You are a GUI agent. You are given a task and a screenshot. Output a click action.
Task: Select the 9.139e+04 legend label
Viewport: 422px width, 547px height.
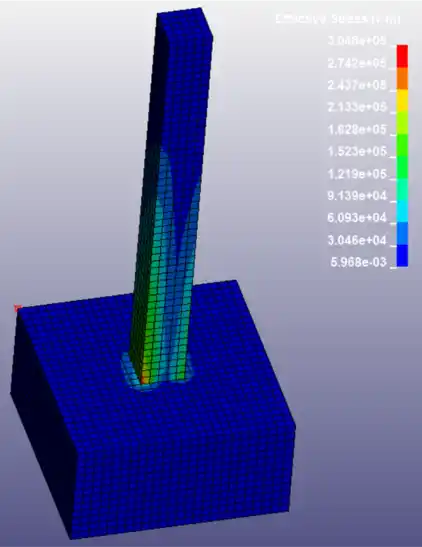pos(357,196)
